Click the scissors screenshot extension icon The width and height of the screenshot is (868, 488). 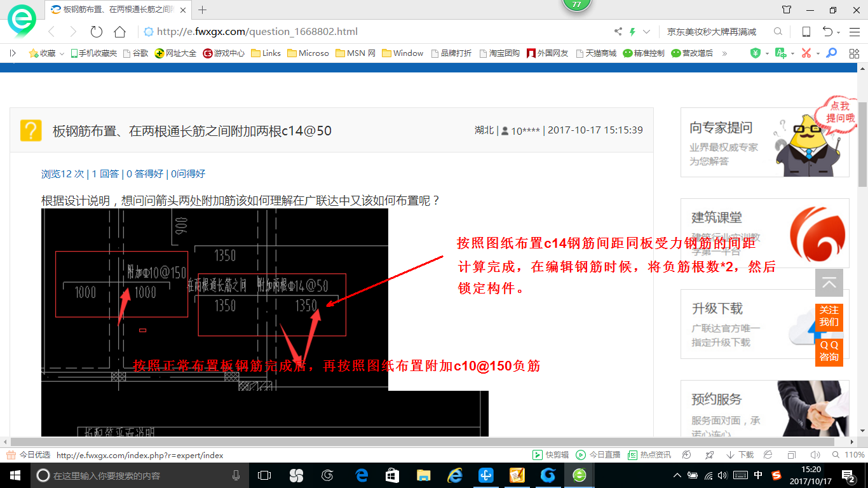(806, 53)
